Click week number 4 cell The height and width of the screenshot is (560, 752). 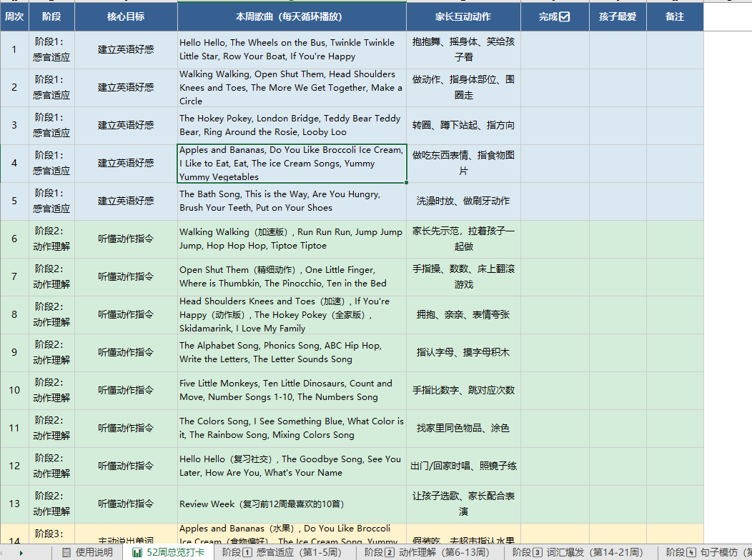point(14,164)
